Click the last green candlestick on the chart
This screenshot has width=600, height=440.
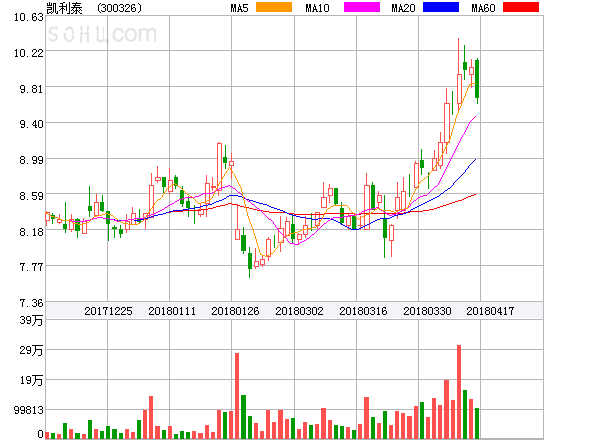coord(477,79)
